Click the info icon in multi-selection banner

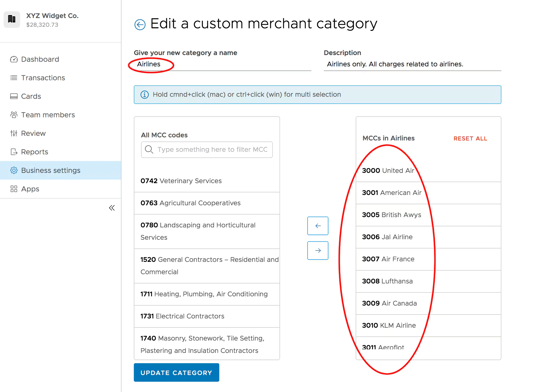pyautogui.click(x=145, y=95)
